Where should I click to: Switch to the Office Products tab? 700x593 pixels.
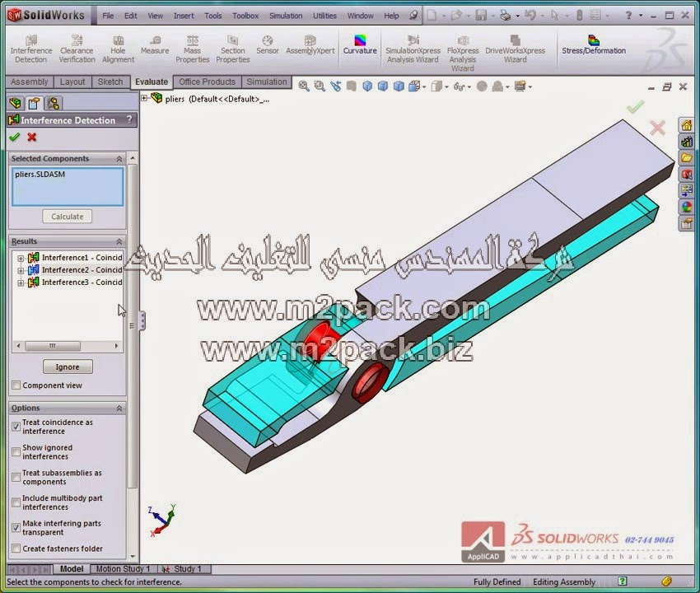208,82
